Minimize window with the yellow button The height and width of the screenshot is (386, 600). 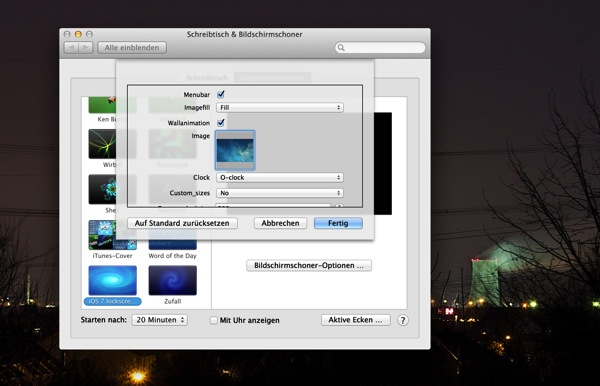(78, 34)
